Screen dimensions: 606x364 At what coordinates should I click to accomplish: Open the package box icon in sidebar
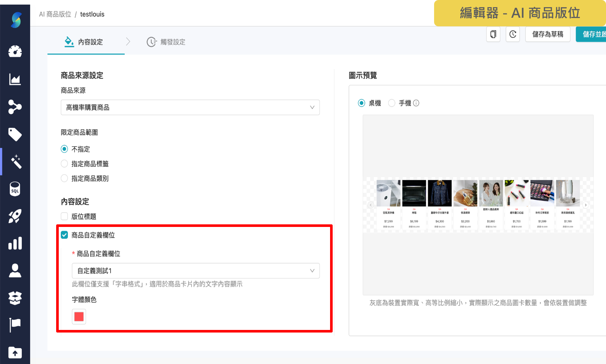15,298
